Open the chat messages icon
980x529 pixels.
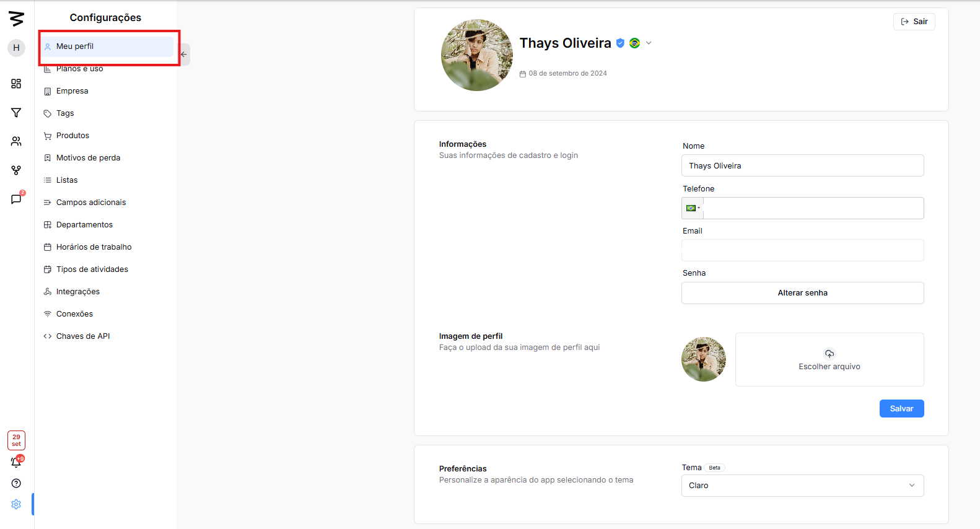click(x=16, y=199)
